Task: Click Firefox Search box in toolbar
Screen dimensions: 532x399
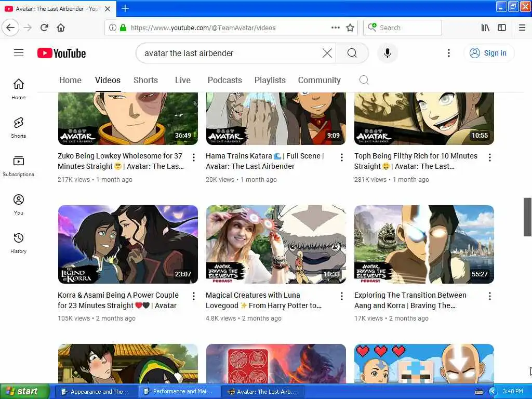Action: coord(403,28)
